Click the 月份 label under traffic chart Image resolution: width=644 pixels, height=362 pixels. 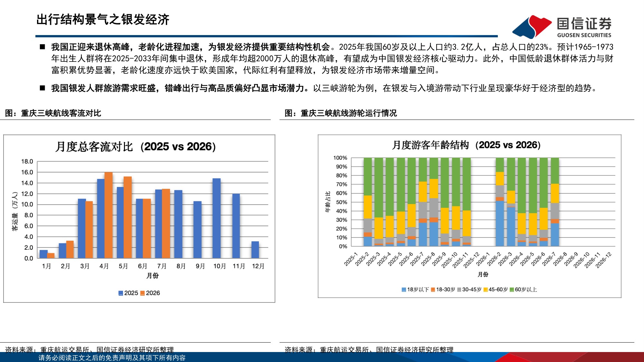153,276
